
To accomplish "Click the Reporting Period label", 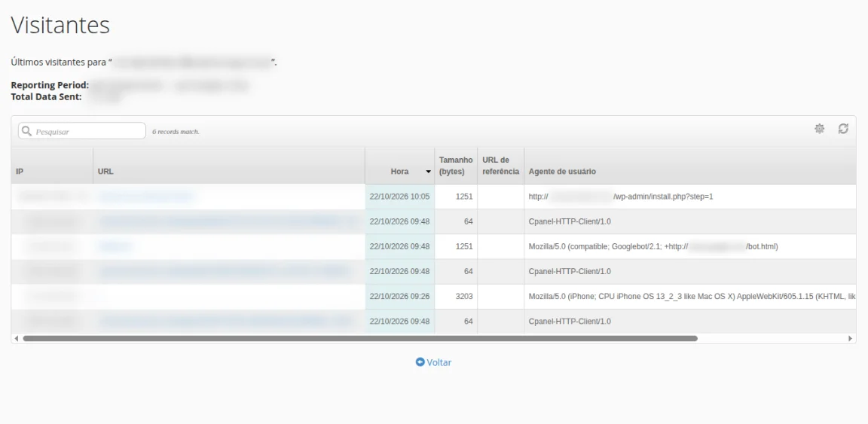I will coord(50,85).
